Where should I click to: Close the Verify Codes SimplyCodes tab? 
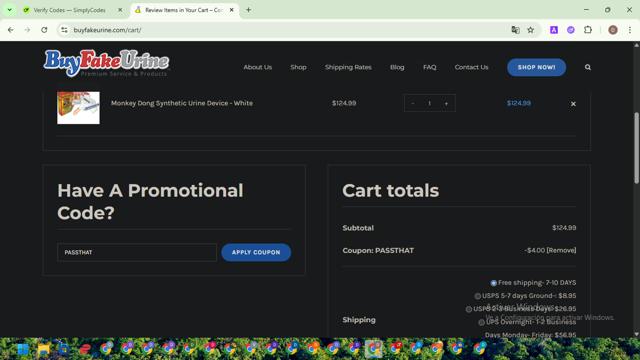click(x=120, y=10)
